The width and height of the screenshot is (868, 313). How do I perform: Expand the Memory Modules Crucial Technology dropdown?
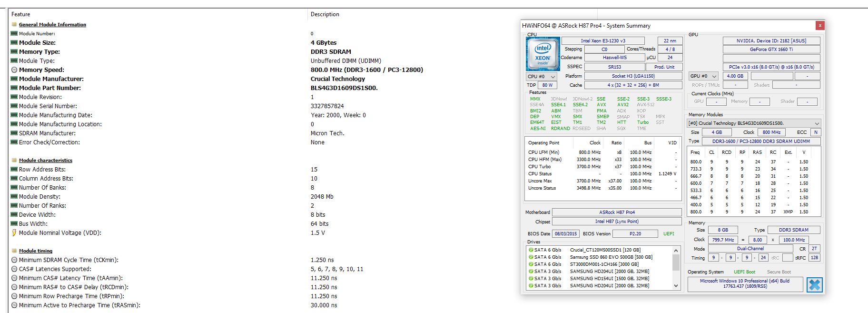point(754,123)
